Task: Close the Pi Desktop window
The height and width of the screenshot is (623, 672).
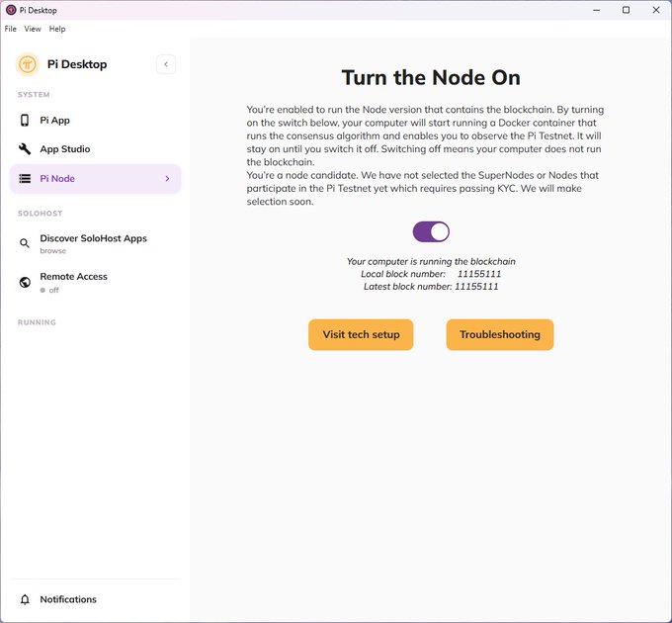Action: pyautogui.click(x=656, y=10)
